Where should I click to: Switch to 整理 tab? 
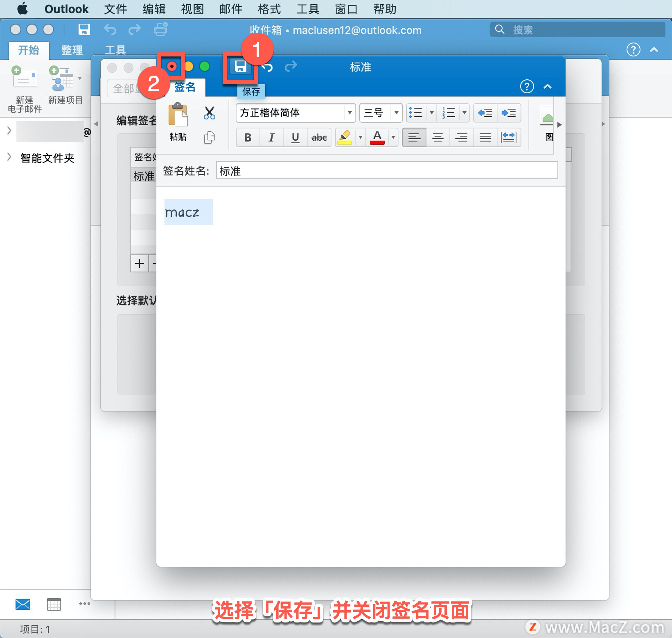72,50
